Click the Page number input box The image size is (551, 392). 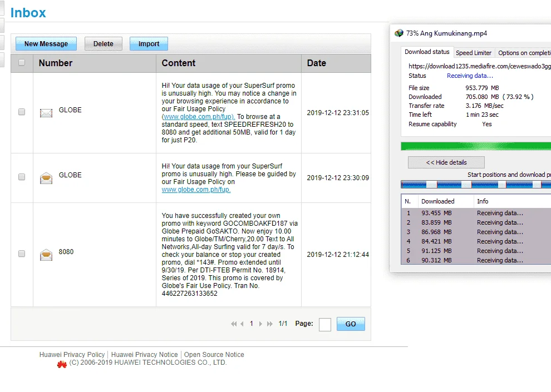324,324
